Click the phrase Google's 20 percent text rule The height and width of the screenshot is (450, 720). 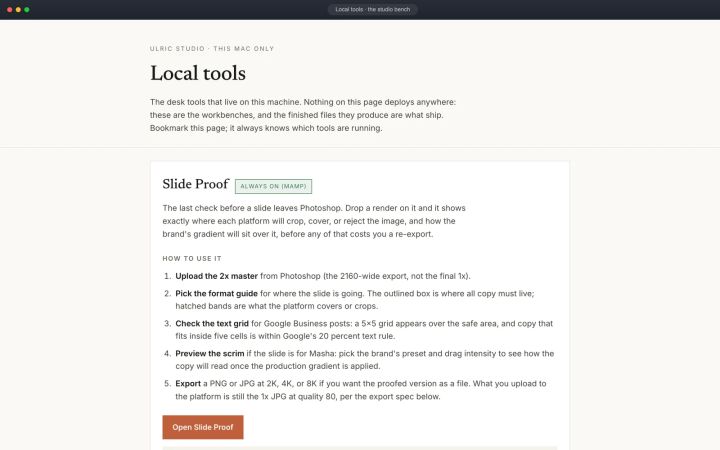pos(338,336)
